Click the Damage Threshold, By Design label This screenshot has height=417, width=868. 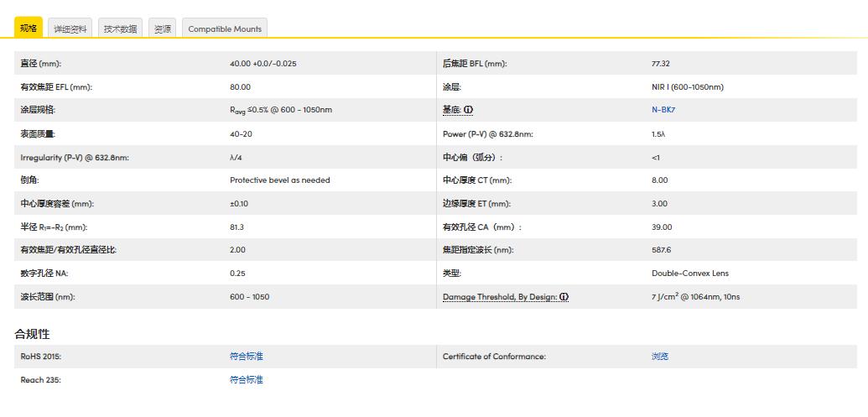pyautogui.click(x=500, y=297)
